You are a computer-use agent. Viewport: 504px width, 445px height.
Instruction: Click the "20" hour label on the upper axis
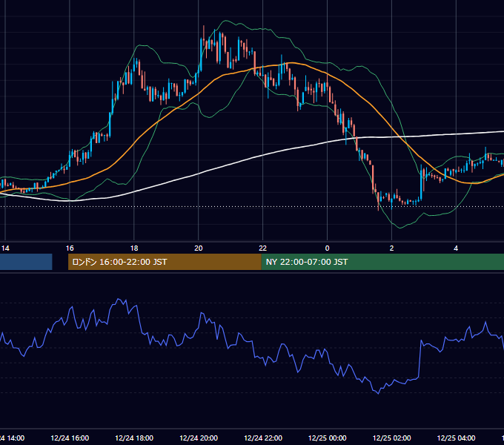[x=199, y=248]
